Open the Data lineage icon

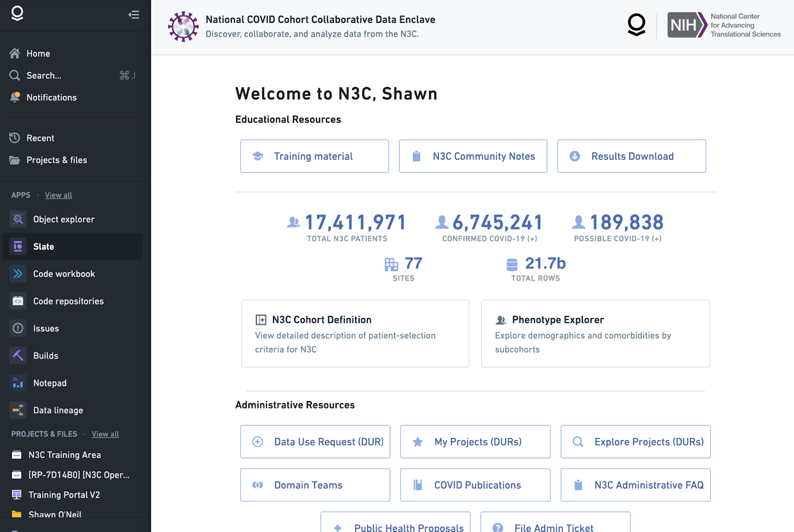pos(18,410)
